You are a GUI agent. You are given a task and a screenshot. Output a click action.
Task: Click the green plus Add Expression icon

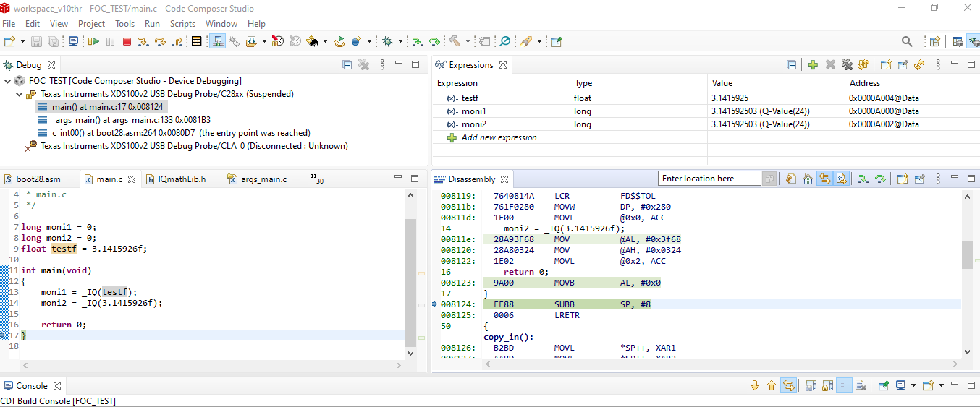(x=813, y=65)
